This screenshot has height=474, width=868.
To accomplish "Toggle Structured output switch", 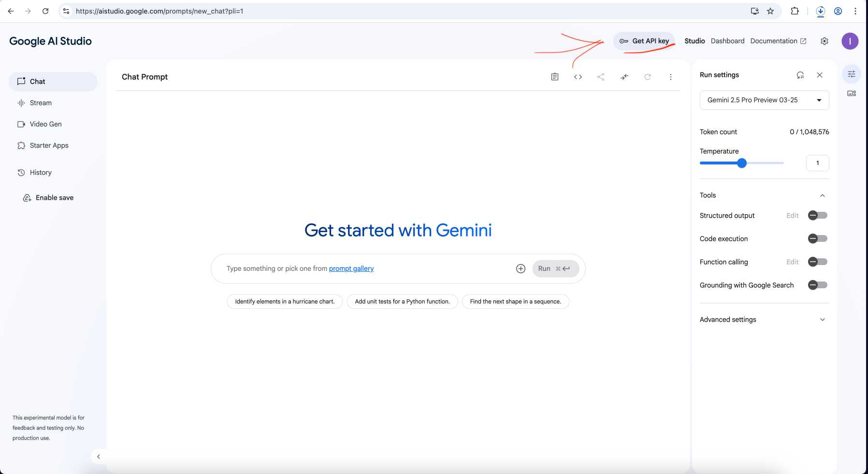I will [x=818, y=215].
